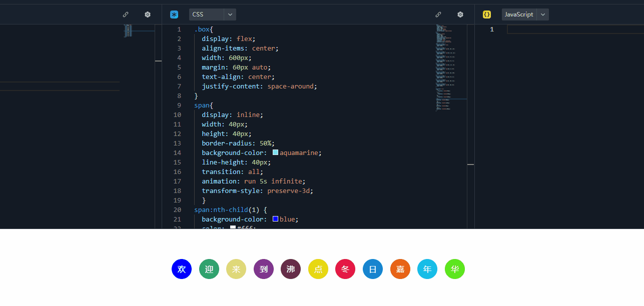Click 'justify-content: space-around;' line

tap(260, 86)
